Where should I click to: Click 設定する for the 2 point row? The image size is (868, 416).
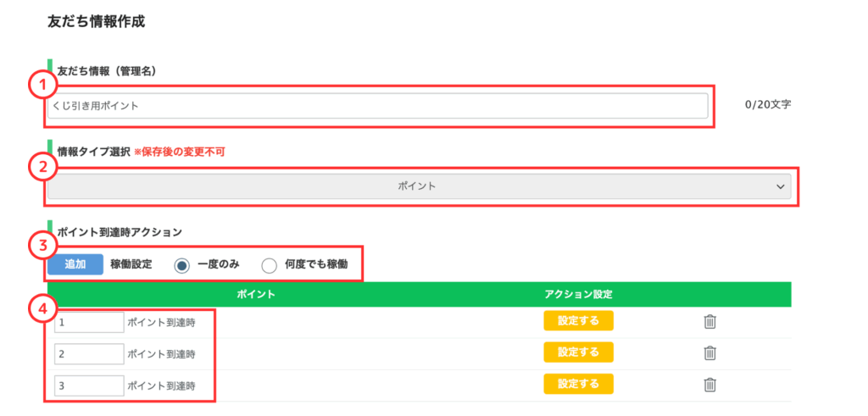tap(578, 352)
